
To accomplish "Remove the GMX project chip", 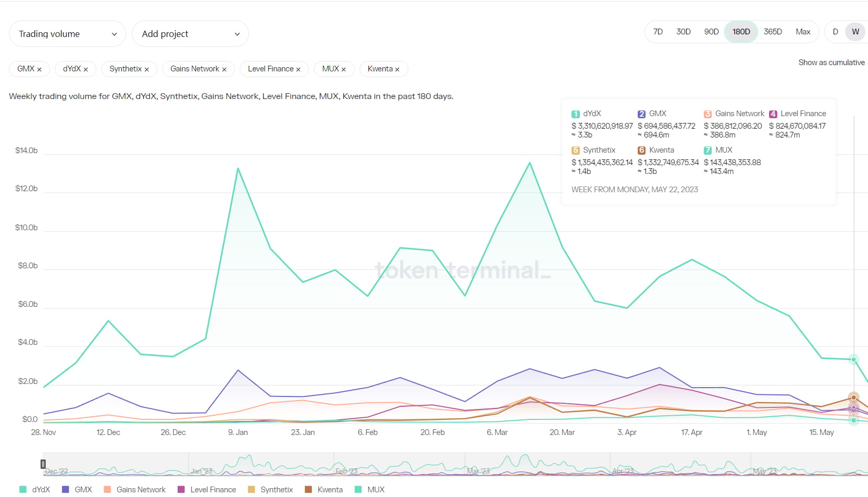I will coord(39,69).
